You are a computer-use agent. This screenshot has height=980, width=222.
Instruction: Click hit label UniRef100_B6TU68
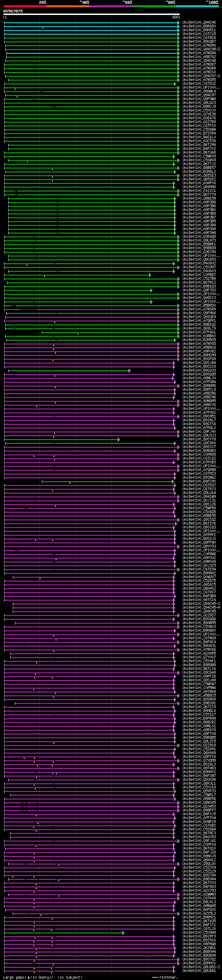pyautogui.click(x=199, y=153)
